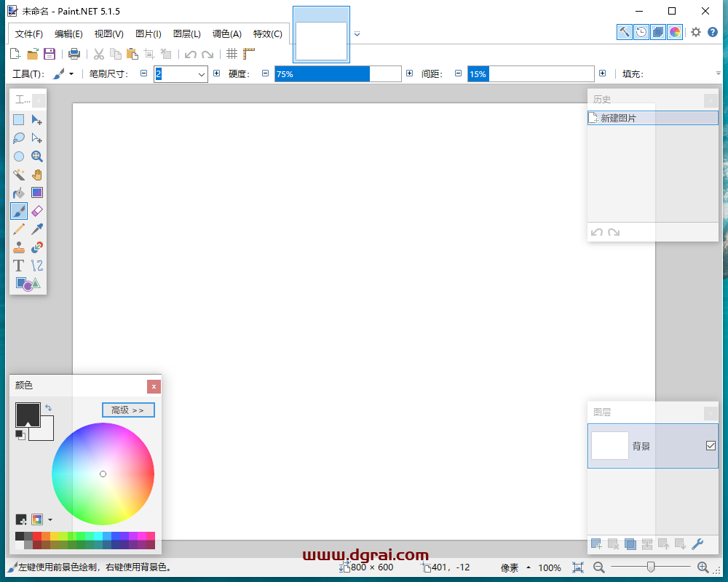Select the Color Picker eyedropper tool
This screenshot has height=582, width=728.
tap(36, 229)
